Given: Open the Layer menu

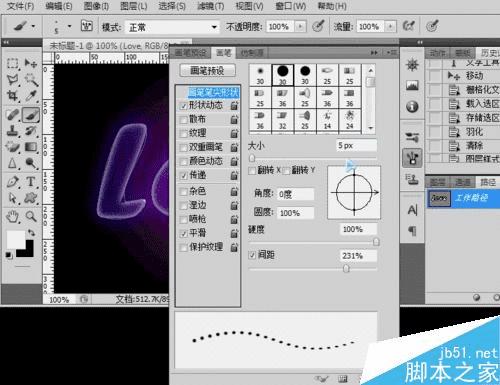Looking at the screenshot, I should (x=133, y=6).
